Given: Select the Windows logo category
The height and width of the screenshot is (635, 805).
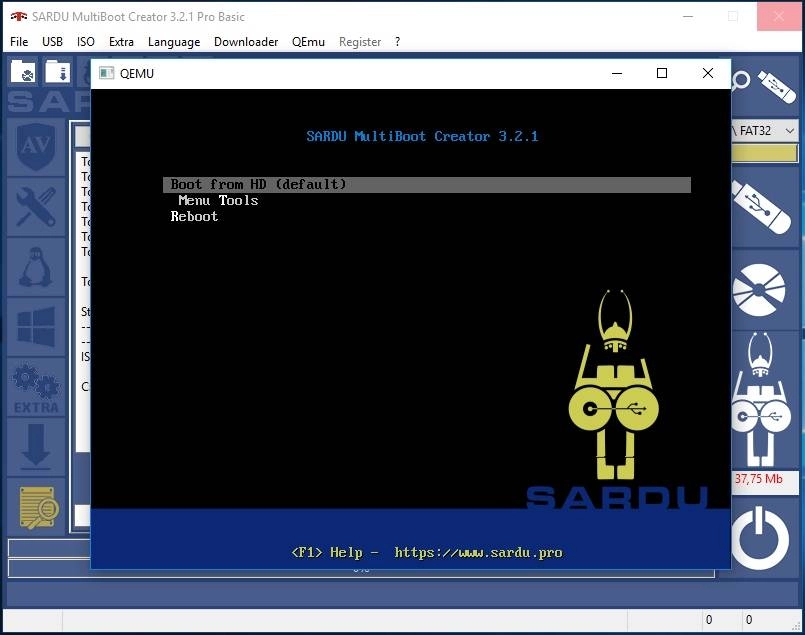Looking at the screenshot, I should (36, 326).
